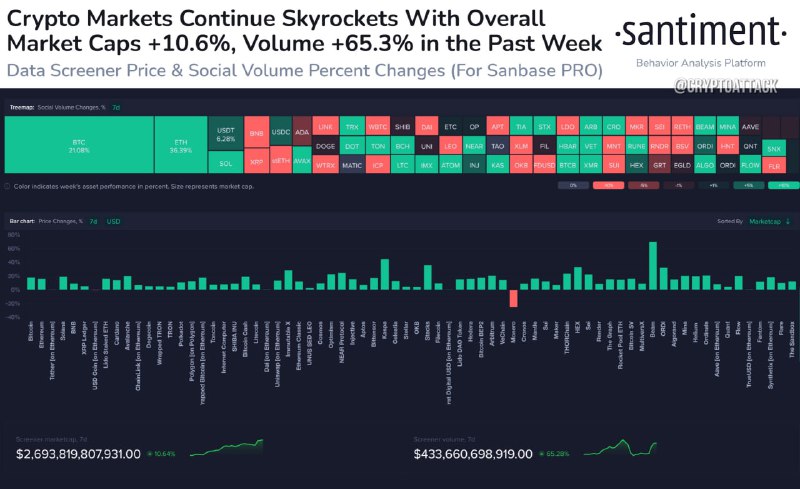Select the stETH treemap block

point(281,160)
